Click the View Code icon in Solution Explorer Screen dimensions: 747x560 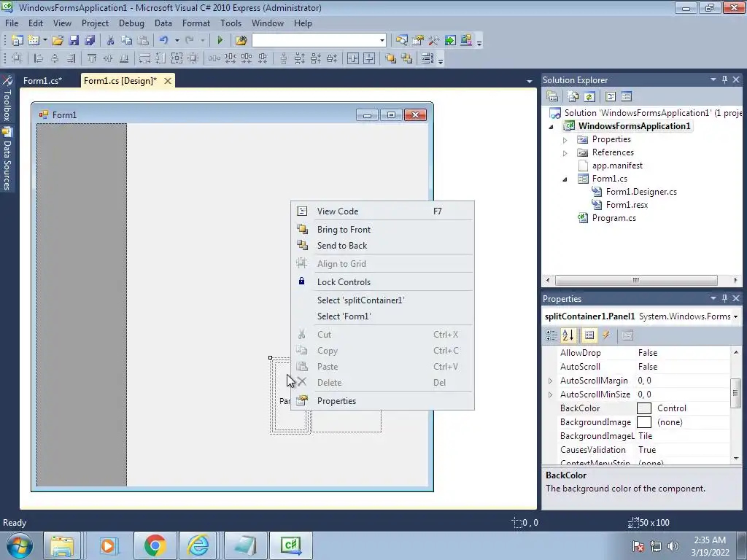pyautogui.click(x=611, y=97)
